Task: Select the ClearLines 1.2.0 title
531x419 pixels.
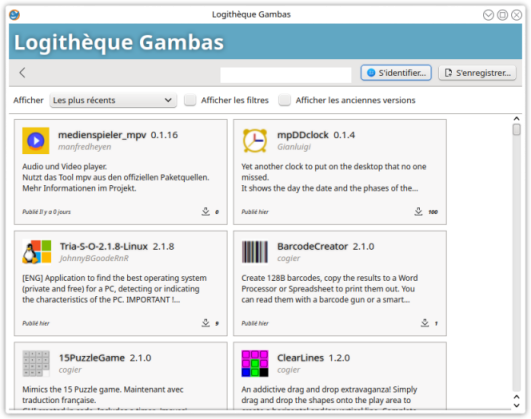Action: tap(313, 358)
